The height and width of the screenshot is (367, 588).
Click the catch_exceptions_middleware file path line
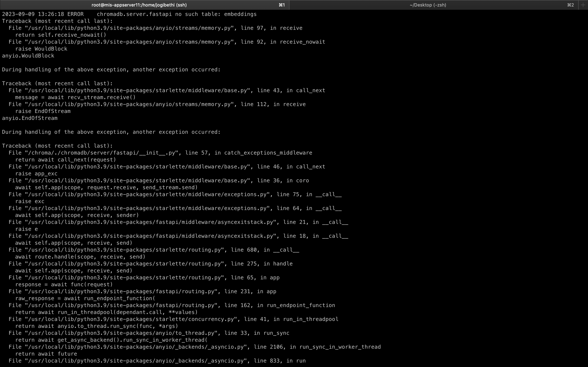coord(160,153)
